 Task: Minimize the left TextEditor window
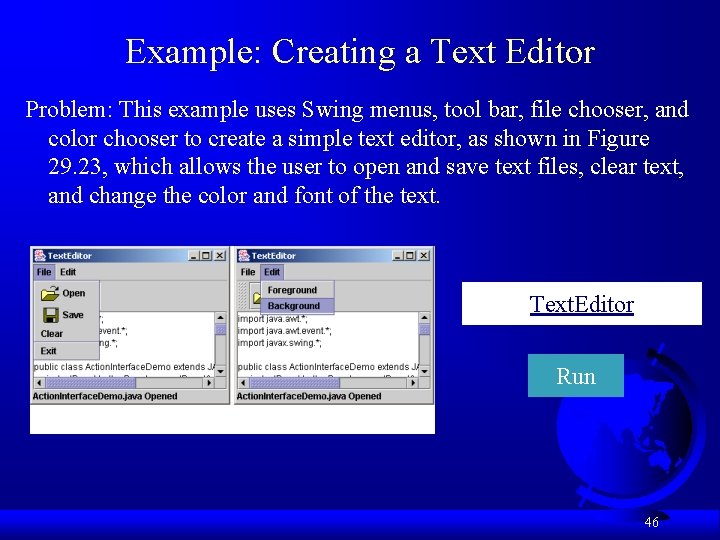[x=194, y=256]
